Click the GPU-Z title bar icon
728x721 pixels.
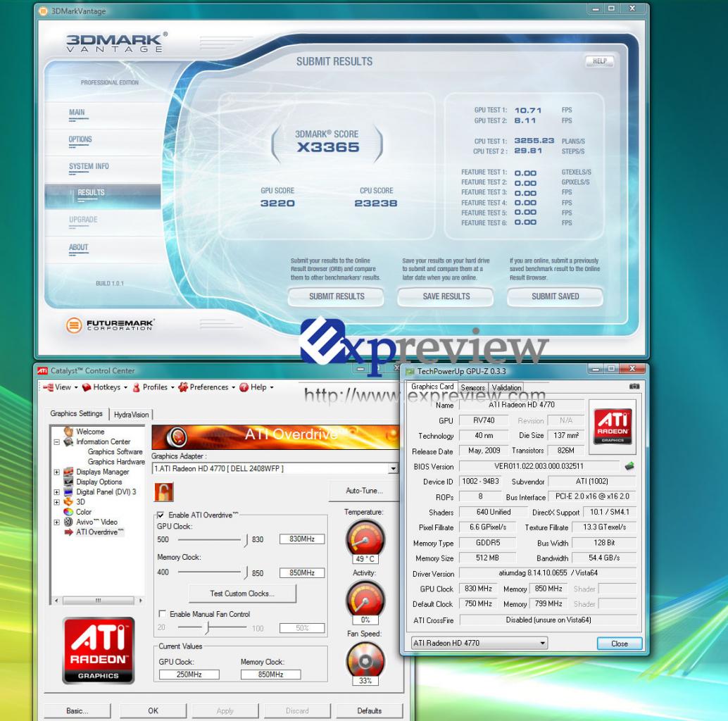tap(410, 371)
